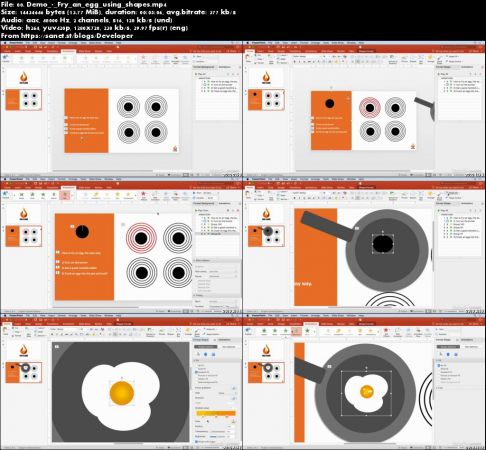
Task: Click the pan handle crossing the orange panel
Action: point(326,226)
